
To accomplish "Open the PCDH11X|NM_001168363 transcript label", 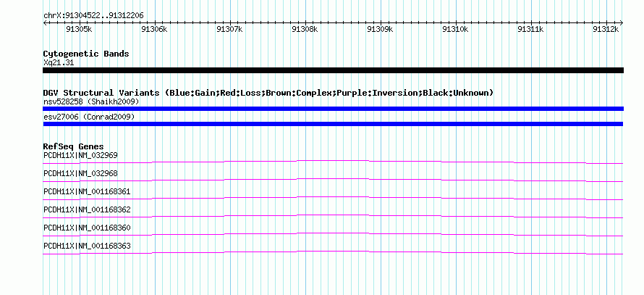I will (x=87, y=246).
